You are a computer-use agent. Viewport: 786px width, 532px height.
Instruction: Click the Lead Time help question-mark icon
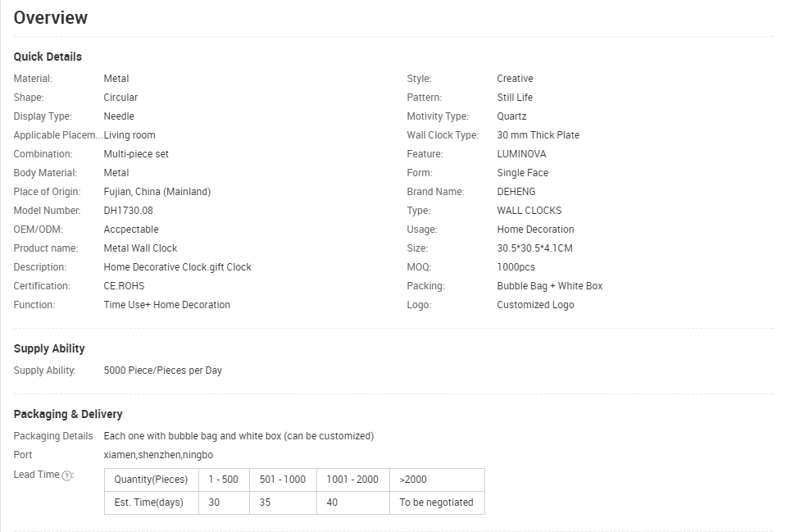tap(66, 475)
